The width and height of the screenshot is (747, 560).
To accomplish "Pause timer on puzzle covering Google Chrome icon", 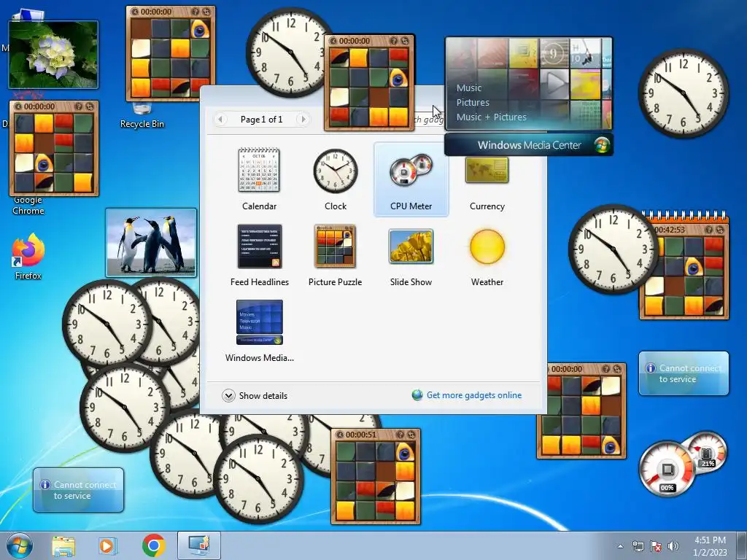I will pyautogui.click(x=18, y=106).
